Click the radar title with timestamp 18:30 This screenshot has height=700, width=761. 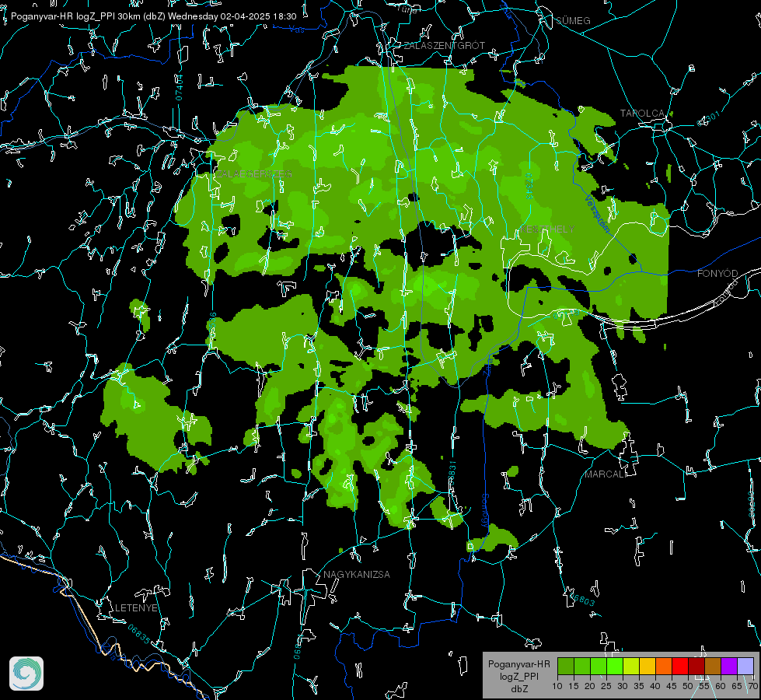click(153, 16)
